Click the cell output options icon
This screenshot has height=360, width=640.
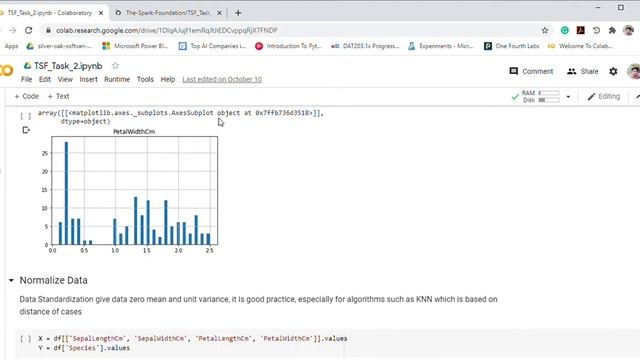tap(26, 130)
